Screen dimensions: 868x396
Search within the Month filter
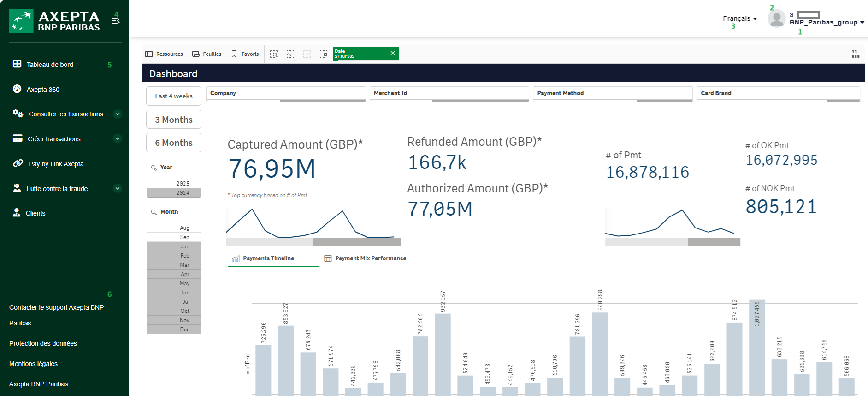tap(154, 212)
